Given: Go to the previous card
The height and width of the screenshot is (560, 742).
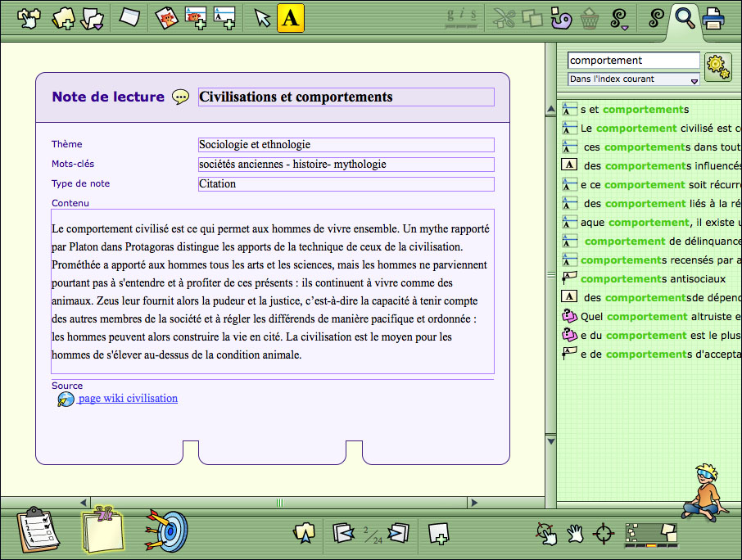Looking at the screenshot, I should tap(343, 533).
